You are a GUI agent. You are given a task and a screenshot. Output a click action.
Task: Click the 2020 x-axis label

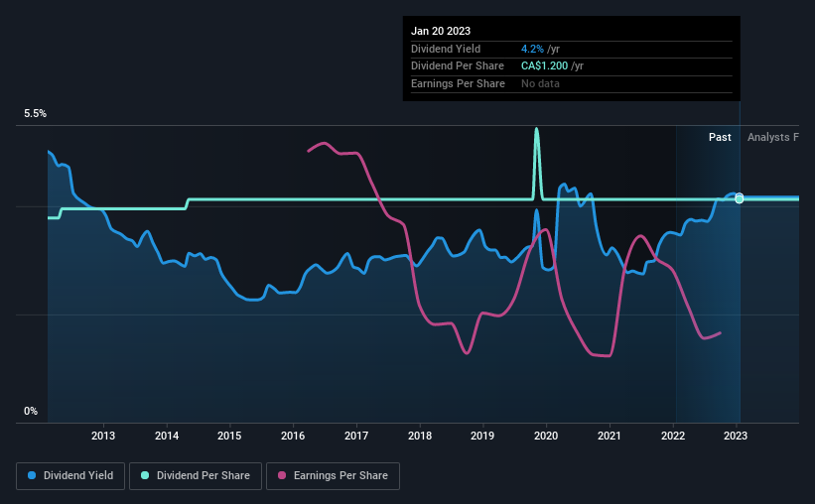pyautogui.click(x=546, y=436)
